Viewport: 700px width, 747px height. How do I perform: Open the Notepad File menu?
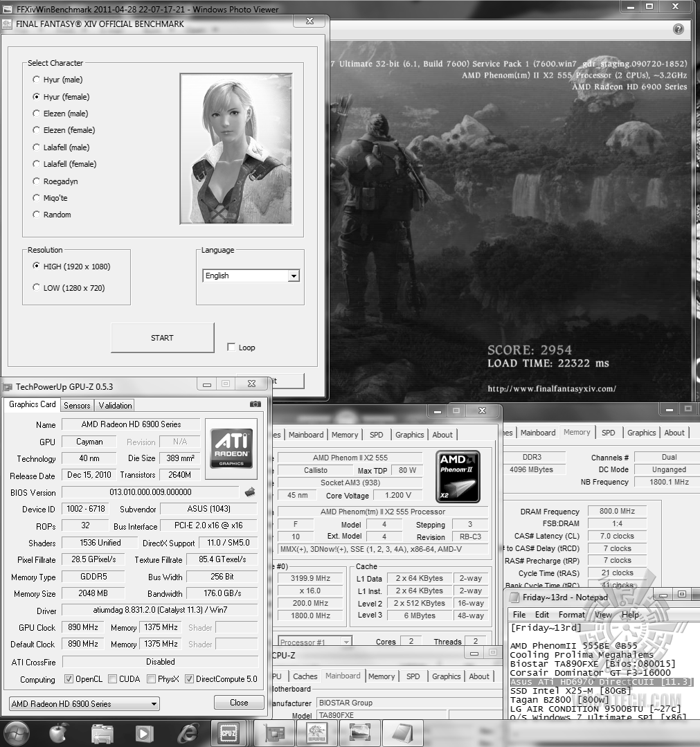coord(519,615)
